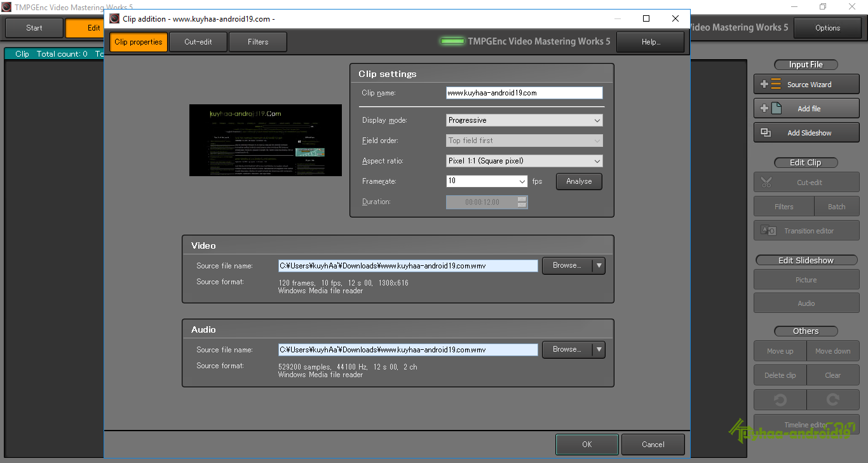Click the Batch button in sidebar
Screen dimensions: 868x463
pyautogui.click(x=837, y=207)
